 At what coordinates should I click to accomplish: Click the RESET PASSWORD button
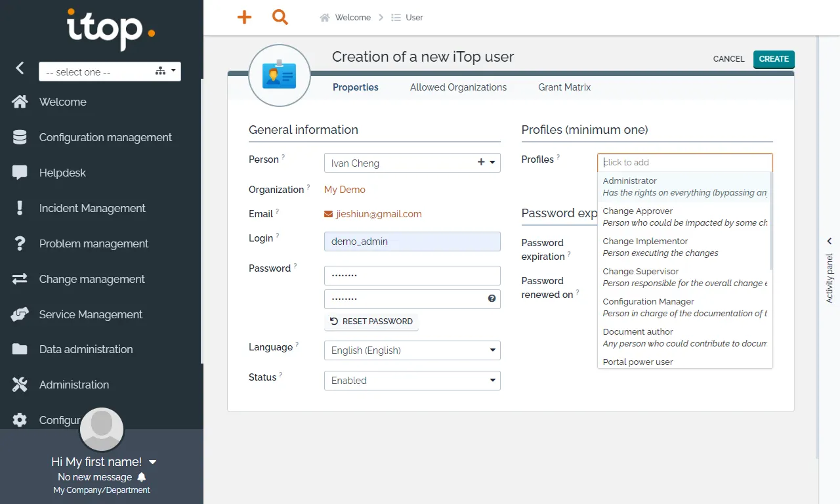371,322
